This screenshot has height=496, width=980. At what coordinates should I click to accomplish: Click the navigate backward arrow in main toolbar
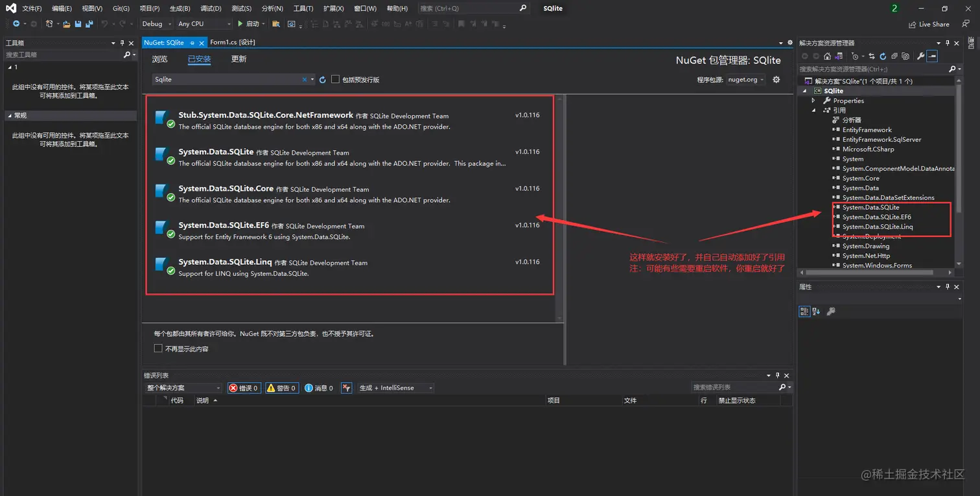coord(17,24)
